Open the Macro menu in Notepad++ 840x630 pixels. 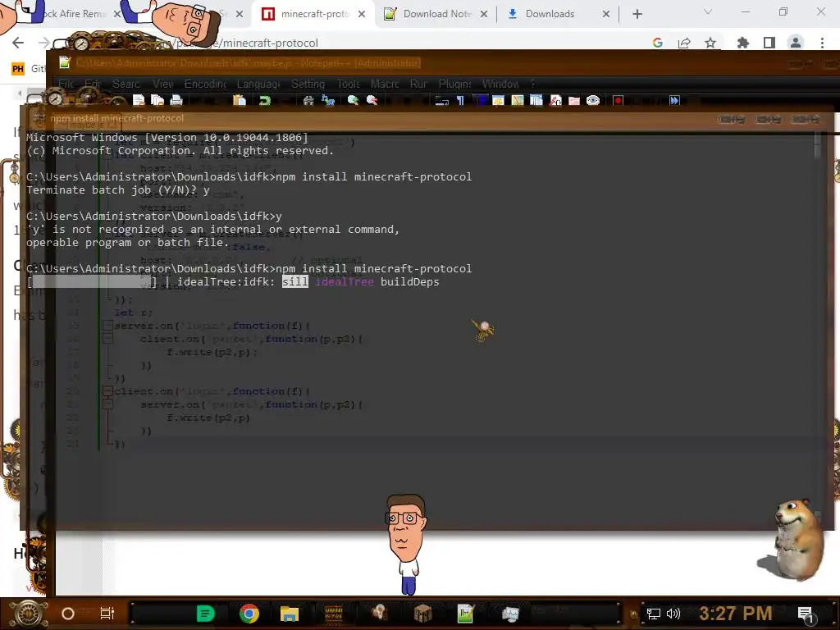coord(385,84)
